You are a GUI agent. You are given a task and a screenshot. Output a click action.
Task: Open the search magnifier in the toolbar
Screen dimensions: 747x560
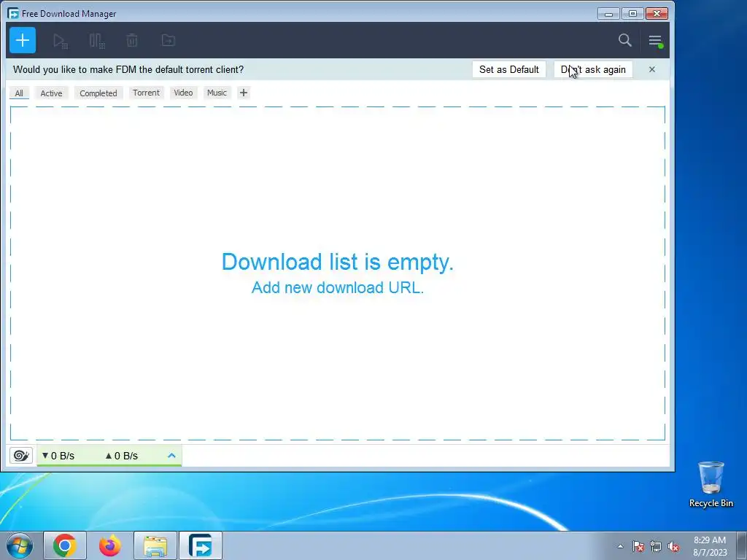(x=625, y=40)
